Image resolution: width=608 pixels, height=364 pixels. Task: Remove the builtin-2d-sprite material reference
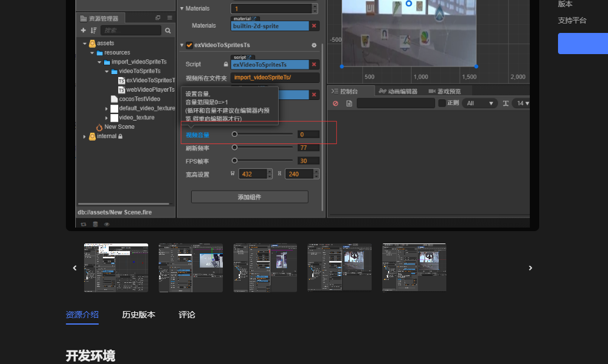[x=314, y=26]
